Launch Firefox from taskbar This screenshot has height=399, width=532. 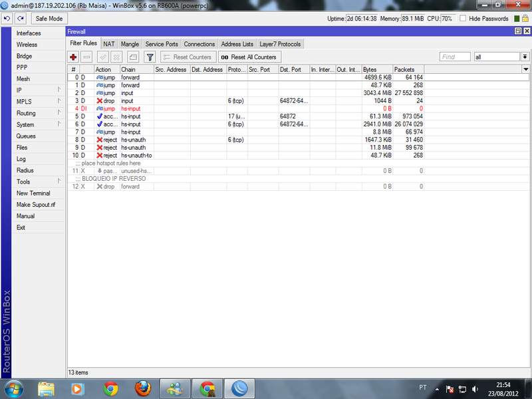point(142,389)
